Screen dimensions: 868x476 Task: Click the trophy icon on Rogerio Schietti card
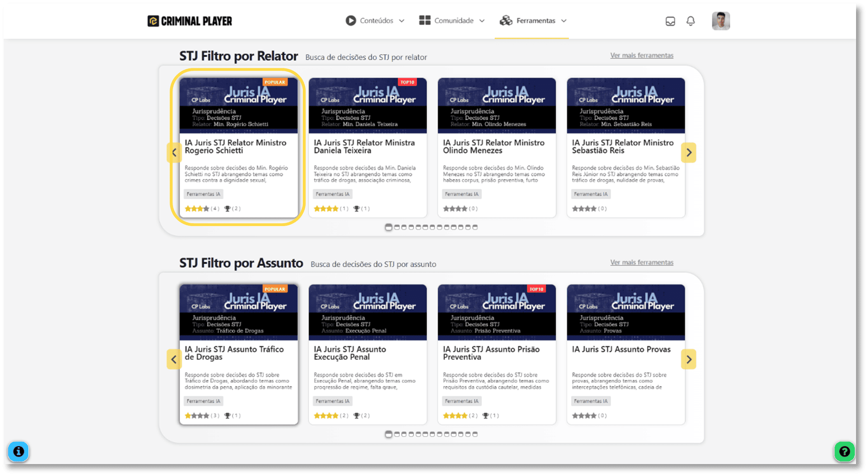click(x=227, y=209)
